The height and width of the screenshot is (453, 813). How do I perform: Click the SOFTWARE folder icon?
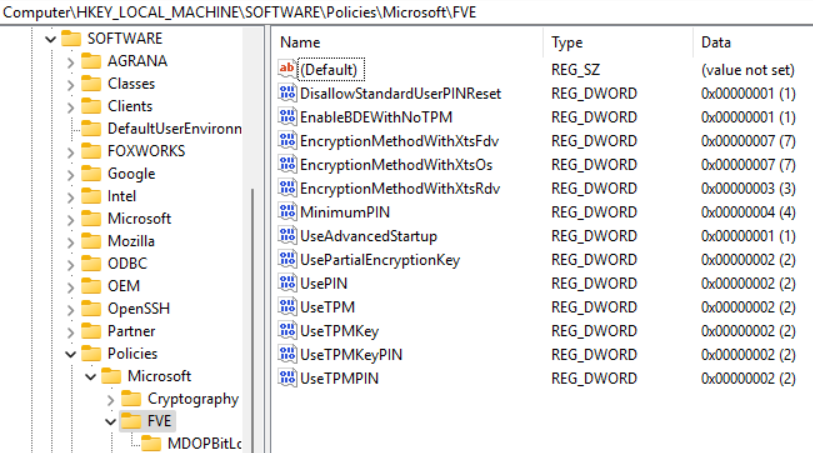[x=71, y=39]
